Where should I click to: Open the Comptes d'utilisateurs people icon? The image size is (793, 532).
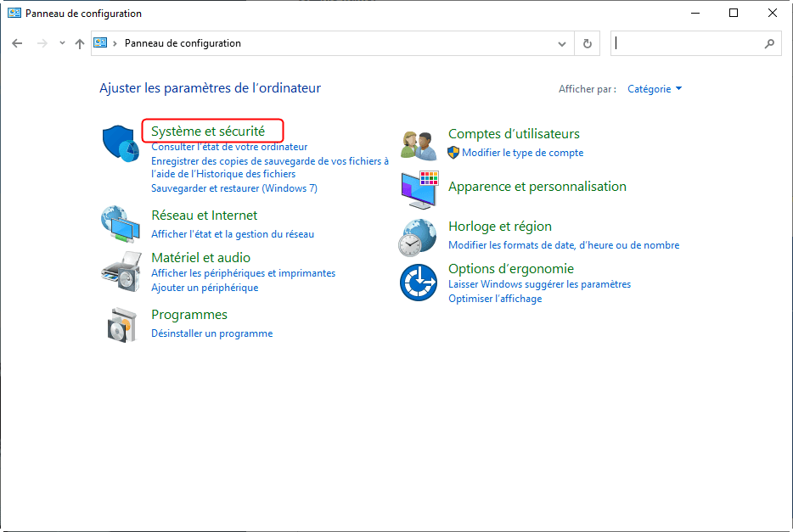click(419, 145)
